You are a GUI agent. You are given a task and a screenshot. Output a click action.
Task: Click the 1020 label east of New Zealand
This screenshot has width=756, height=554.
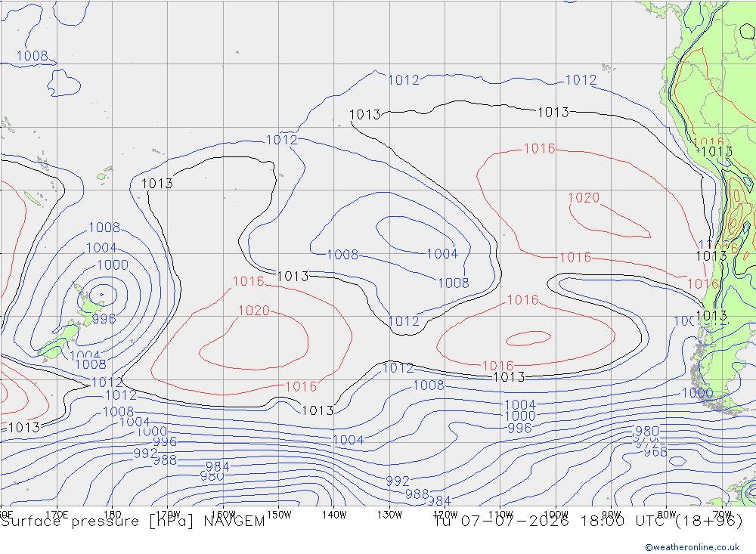pyautogui.click(x=254, y=311)
